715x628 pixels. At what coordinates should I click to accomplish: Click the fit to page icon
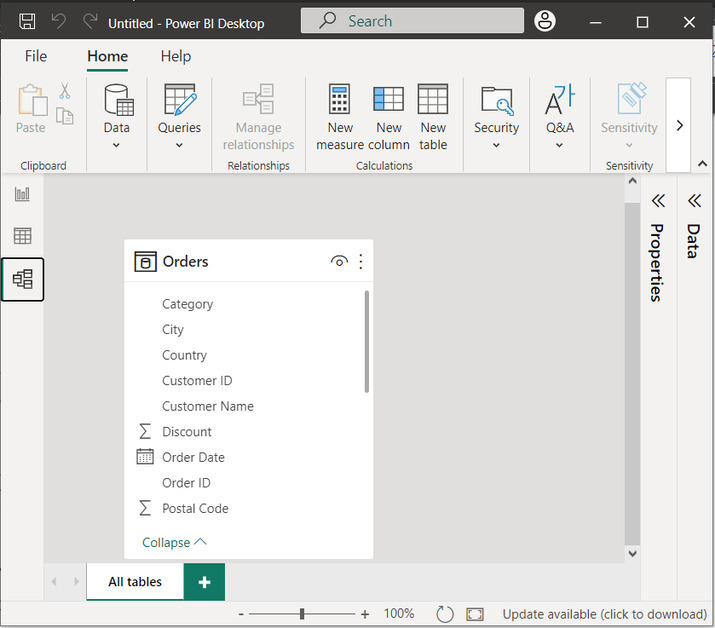(475, 614)
